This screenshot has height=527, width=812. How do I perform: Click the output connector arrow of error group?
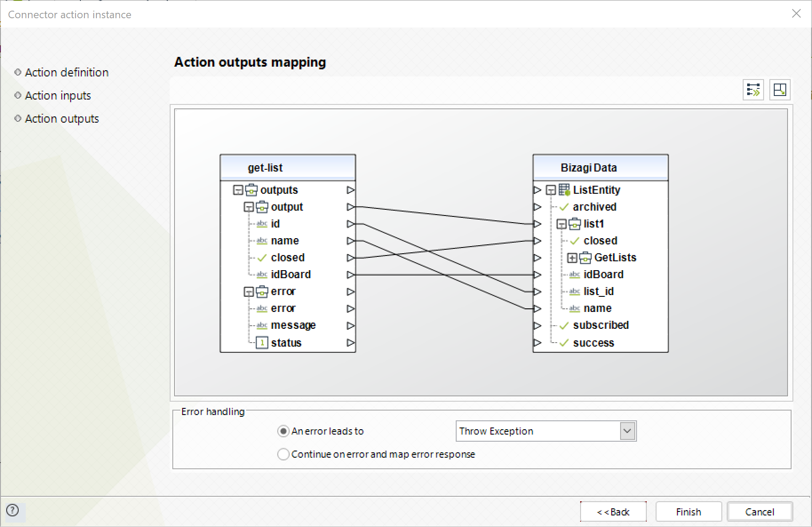click(350, 292)
